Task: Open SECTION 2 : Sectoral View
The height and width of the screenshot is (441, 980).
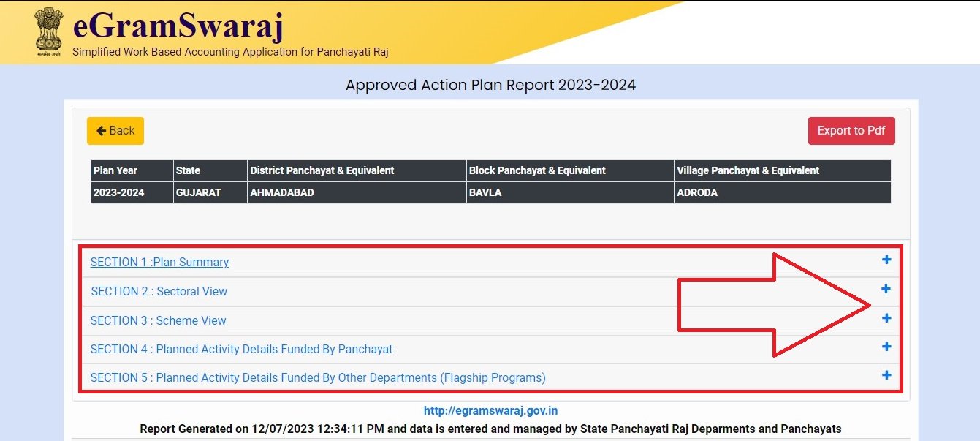Action: [x=159, y=291]
